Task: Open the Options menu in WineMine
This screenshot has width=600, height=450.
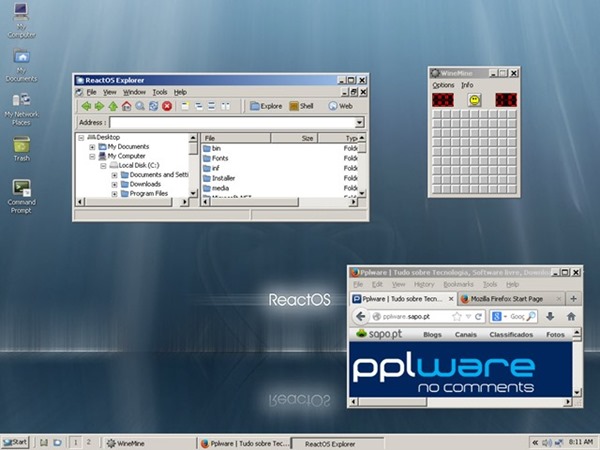Action: coord(443,85)
